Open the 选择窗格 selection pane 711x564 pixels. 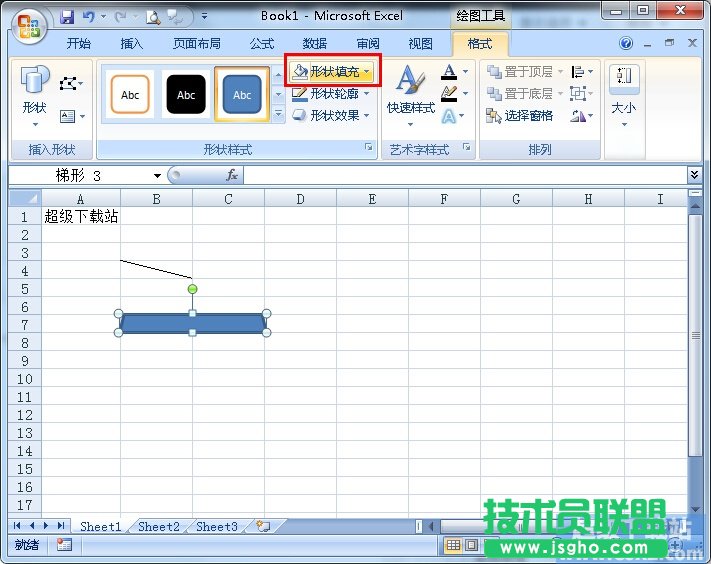(x=520, y=116)
